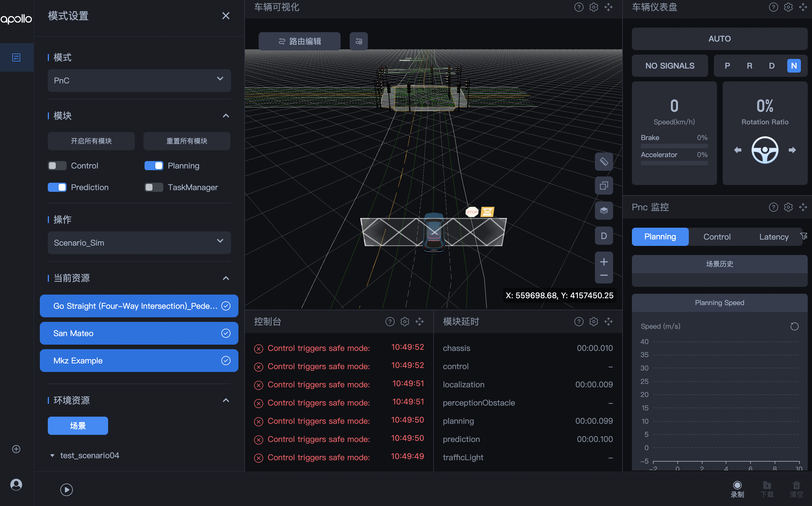Open the user profile avatar icon
This screenshot has height=506, width=812.
tap(16, 485)
